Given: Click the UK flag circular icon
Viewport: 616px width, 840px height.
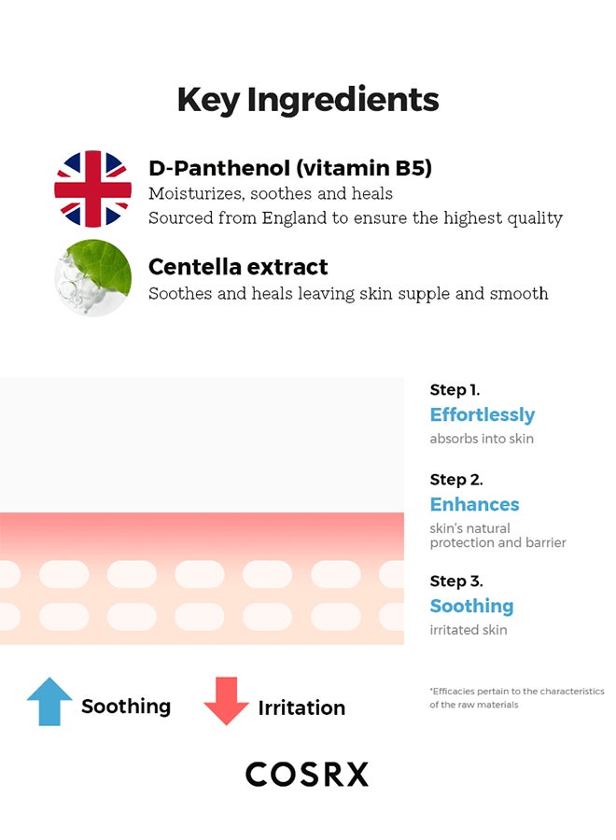Looking at the screenshot, I should coord(92,189).
